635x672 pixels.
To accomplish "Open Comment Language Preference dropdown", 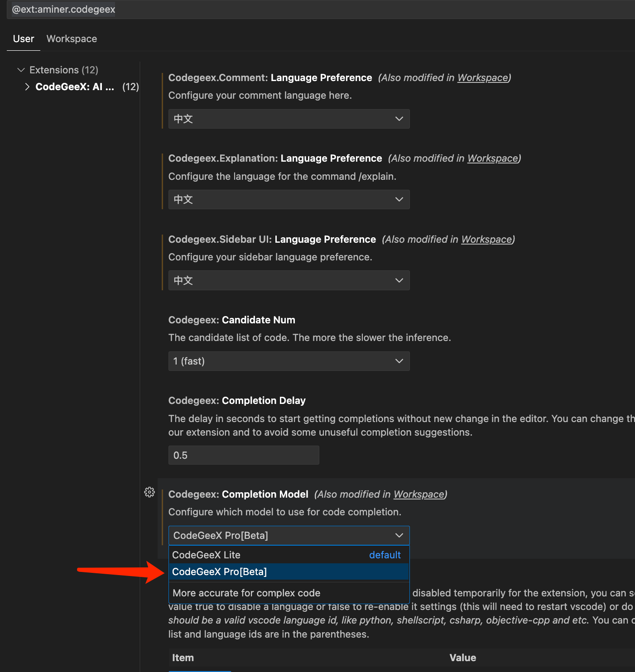I will 289,119.
